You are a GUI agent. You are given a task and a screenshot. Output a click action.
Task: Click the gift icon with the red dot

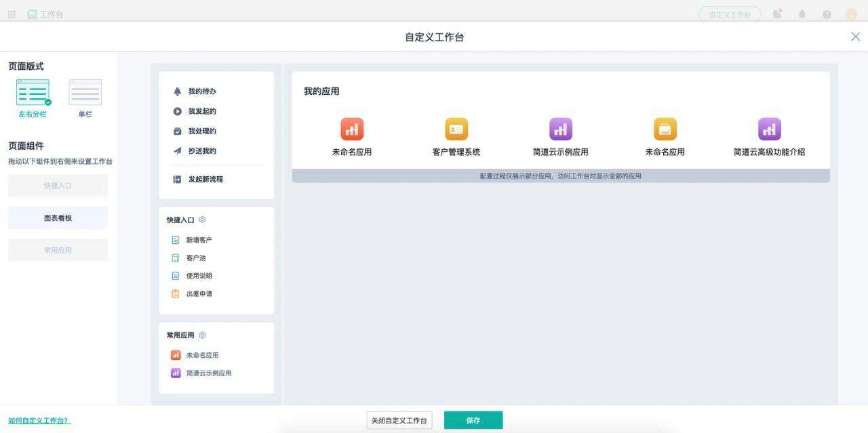click(777, 14)
